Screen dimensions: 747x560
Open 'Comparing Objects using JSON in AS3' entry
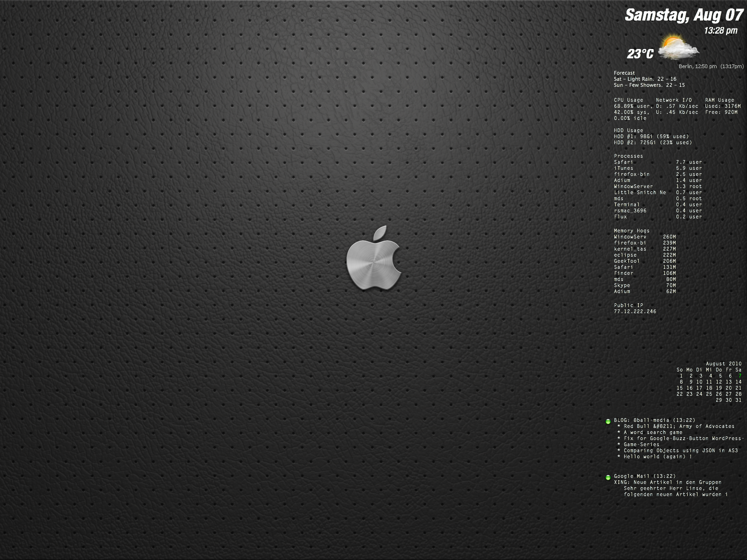pyautogui.click(x=680, y=450)
